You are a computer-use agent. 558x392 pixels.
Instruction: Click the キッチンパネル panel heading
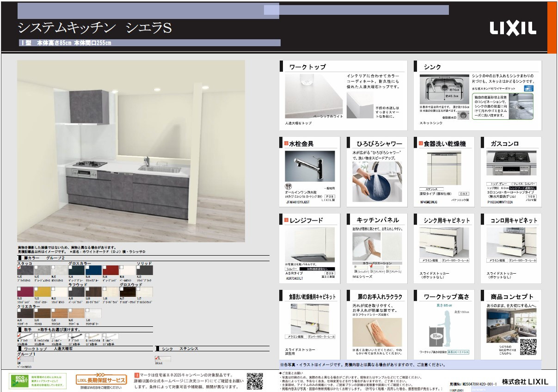coord(377,220)
